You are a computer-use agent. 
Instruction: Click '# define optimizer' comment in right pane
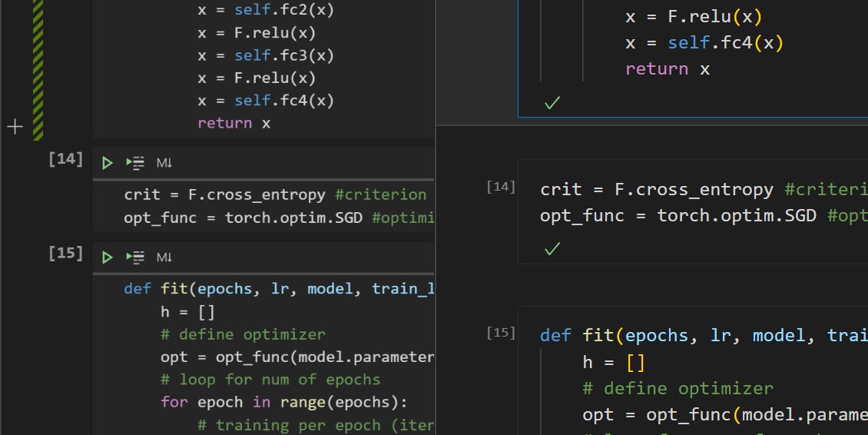pyautogui.click(x=678, y=389)
